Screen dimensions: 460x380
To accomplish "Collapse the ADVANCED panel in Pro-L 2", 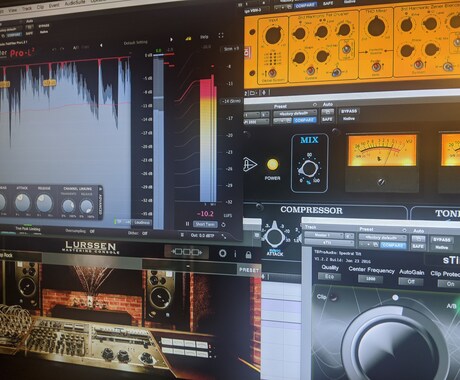I will 100,202.
